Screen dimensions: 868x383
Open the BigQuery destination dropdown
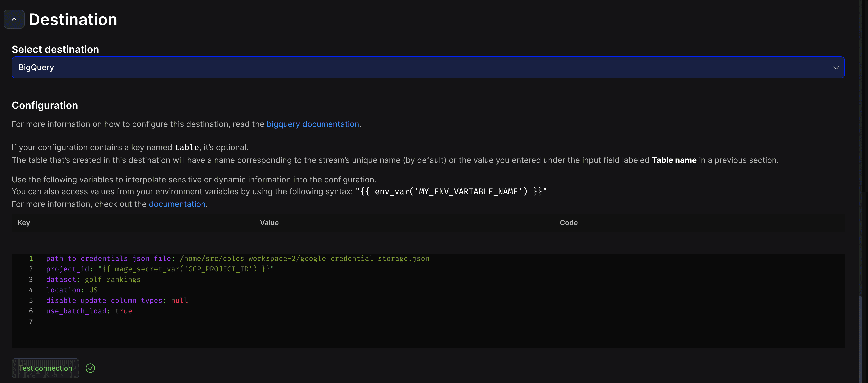pyautogui.click(x=428, y=67)
